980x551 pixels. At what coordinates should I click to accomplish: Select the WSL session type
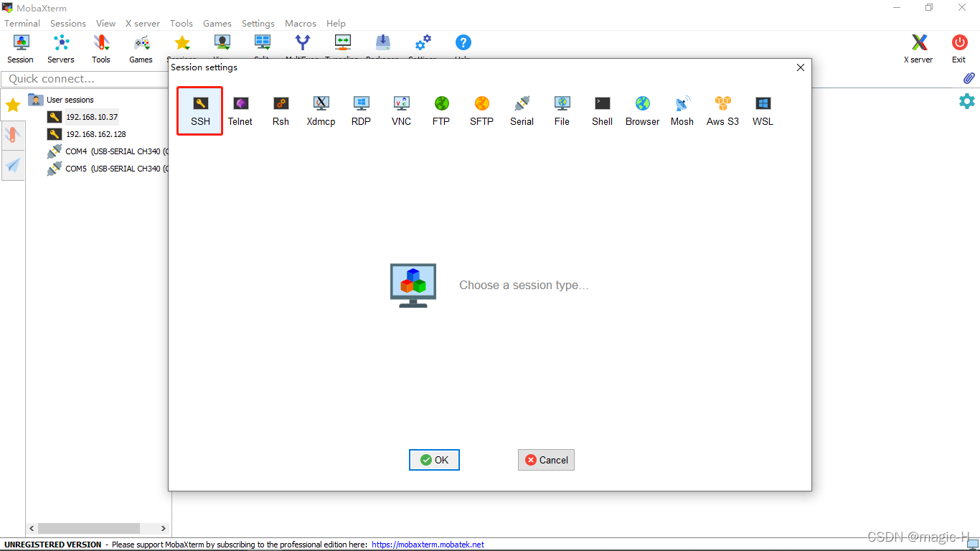pos(763,111)
